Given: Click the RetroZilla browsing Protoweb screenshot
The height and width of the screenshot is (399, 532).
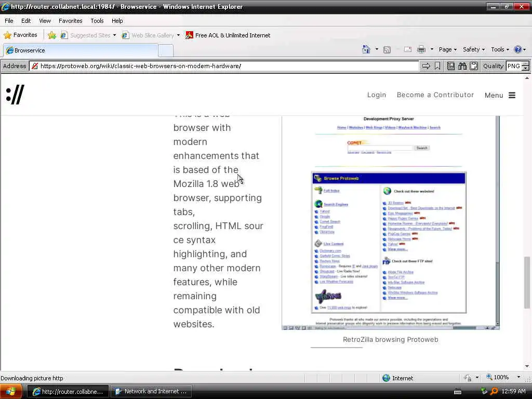Looking at the screenshot, I should [x=391, y=222].
